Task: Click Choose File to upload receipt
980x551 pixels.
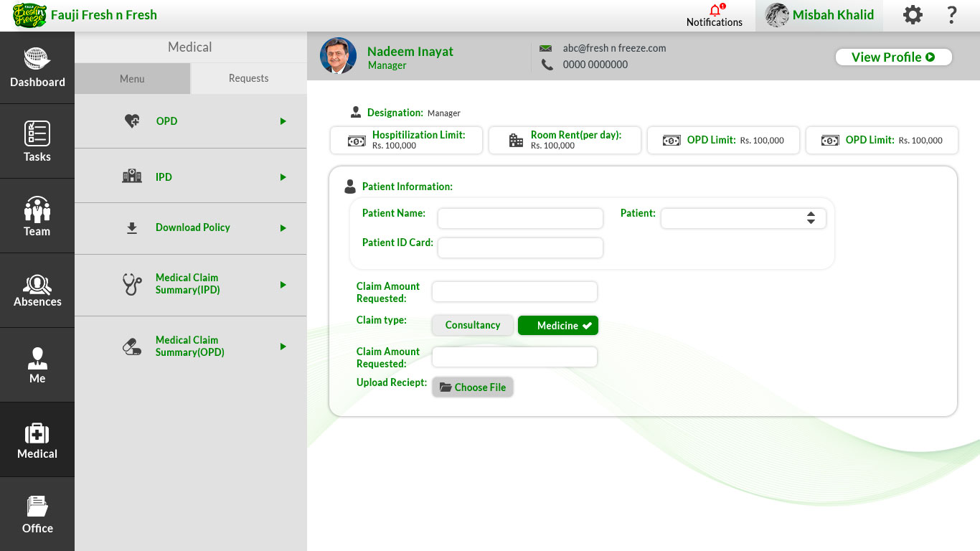Action: (x=473, y=387)
